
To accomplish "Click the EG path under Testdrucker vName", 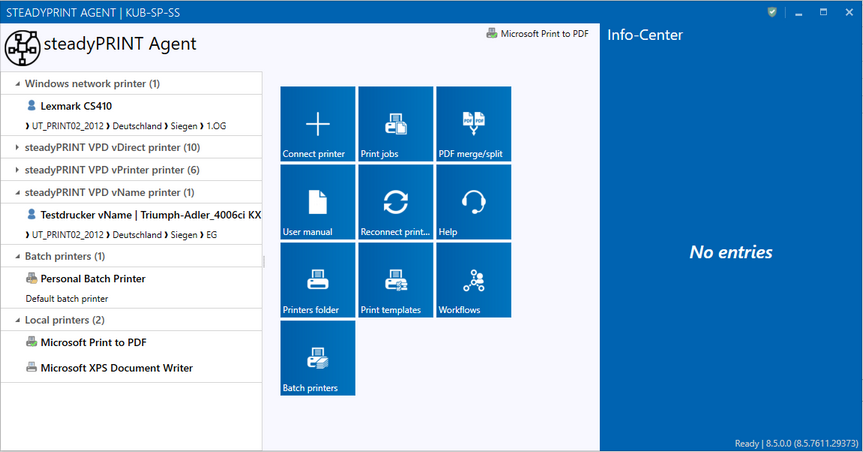I will coord(212,235).
